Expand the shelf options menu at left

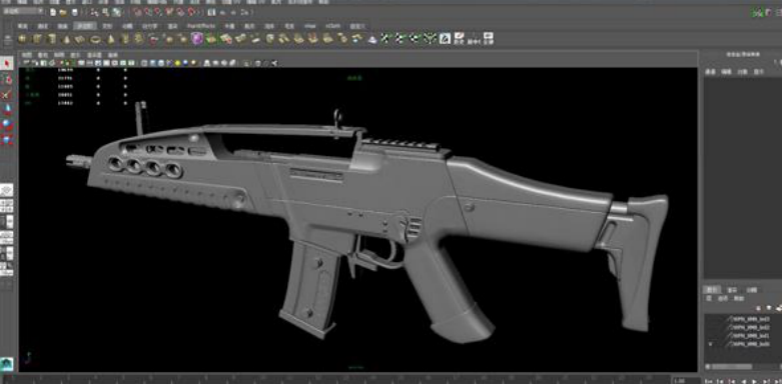(x=7, y=39)
